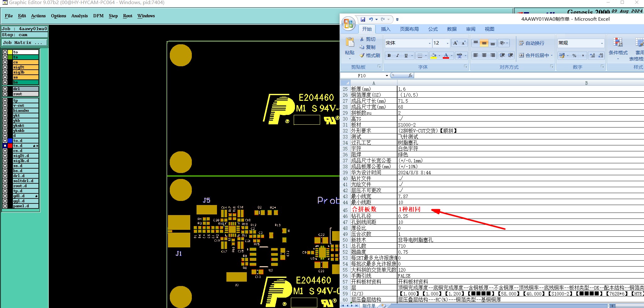Expand fill color dropdown arrow

click(439, 56)
